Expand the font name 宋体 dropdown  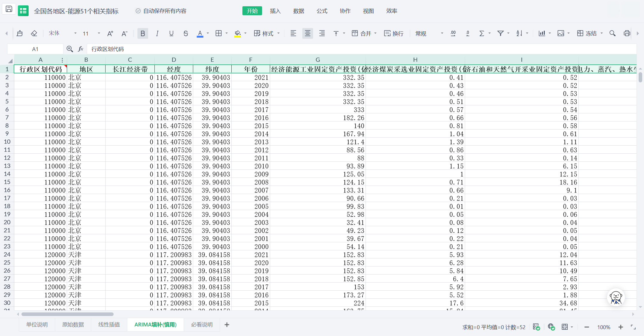click(x=75, y=33)
